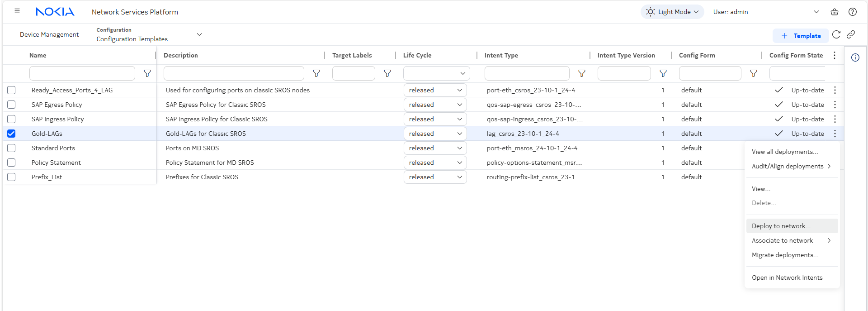
Task: Click the Intent Type filter funnel icon
Action: click(x=582, y=73)
